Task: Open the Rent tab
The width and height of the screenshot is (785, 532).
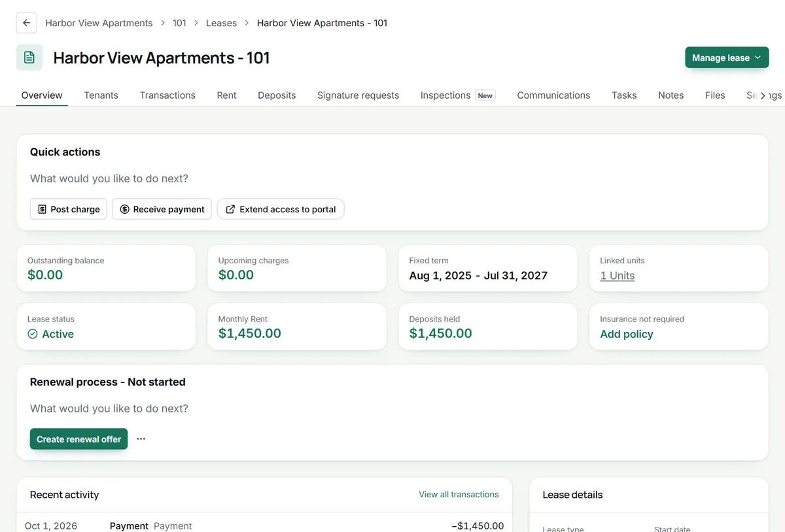Action: (x=226, y=95)
